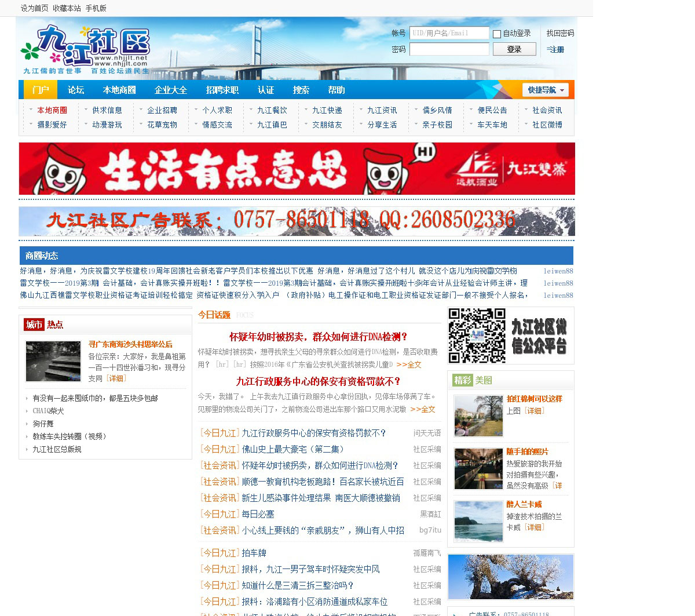The image size is (695, 616).
Task: Click author 孤雁南飞 beside 拍车牌
Action: (427, 553)
